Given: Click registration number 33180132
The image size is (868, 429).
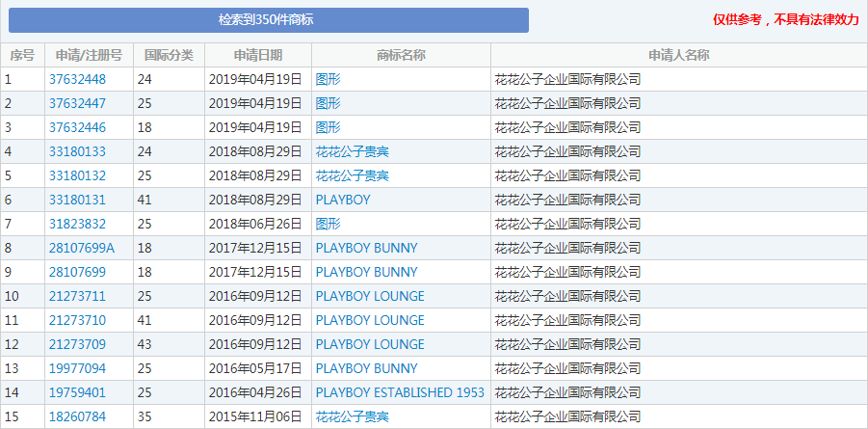Looking at the screenshot, I should [x=77, y=175].
